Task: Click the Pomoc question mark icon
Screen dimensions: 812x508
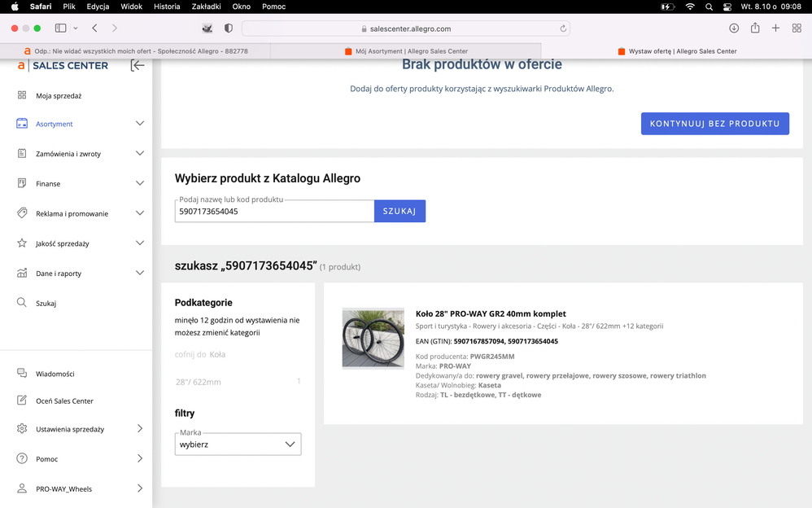Action: click(22, 459)
